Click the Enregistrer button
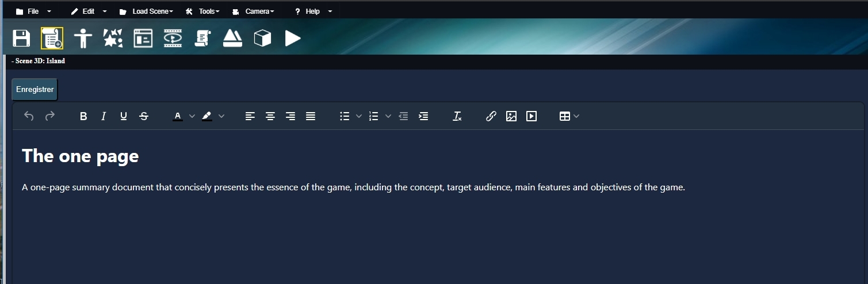868x284 pixels. (35, 90)
